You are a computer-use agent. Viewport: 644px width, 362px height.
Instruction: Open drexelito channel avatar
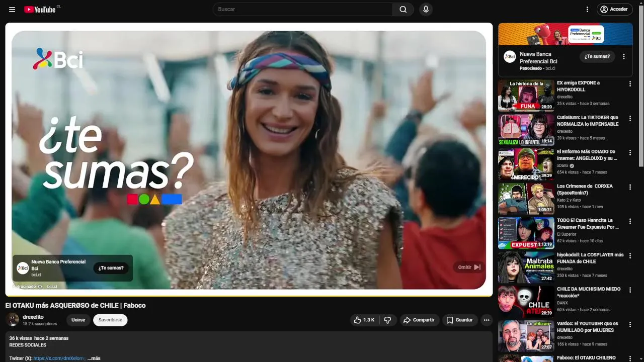pyautogui.click(x=13, y=320)
